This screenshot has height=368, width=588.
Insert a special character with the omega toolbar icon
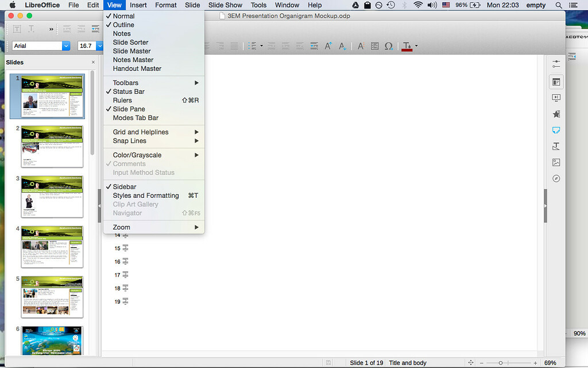coord(389,46)
